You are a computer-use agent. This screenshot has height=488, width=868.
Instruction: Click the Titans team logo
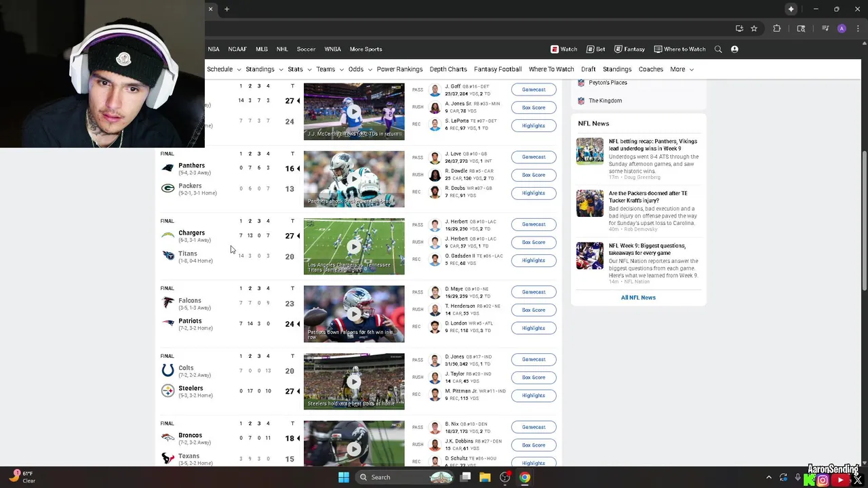[x=168, y=256]
